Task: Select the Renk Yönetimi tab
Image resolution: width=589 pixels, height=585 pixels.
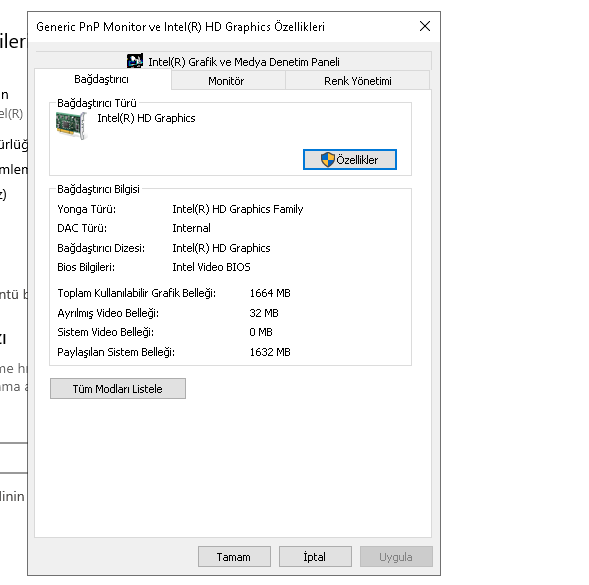Action: (358, 81)
